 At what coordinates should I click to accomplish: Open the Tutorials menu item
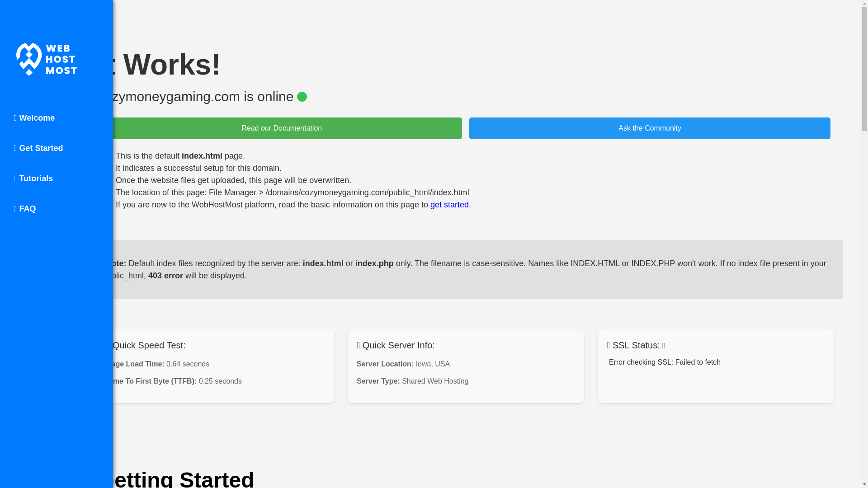pyautogui.click(x=33, y=178)
